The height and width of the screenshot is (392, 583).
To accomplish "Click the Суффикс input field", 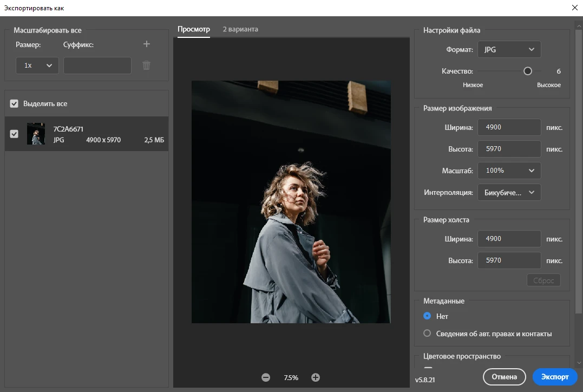I will coord(97,66).
